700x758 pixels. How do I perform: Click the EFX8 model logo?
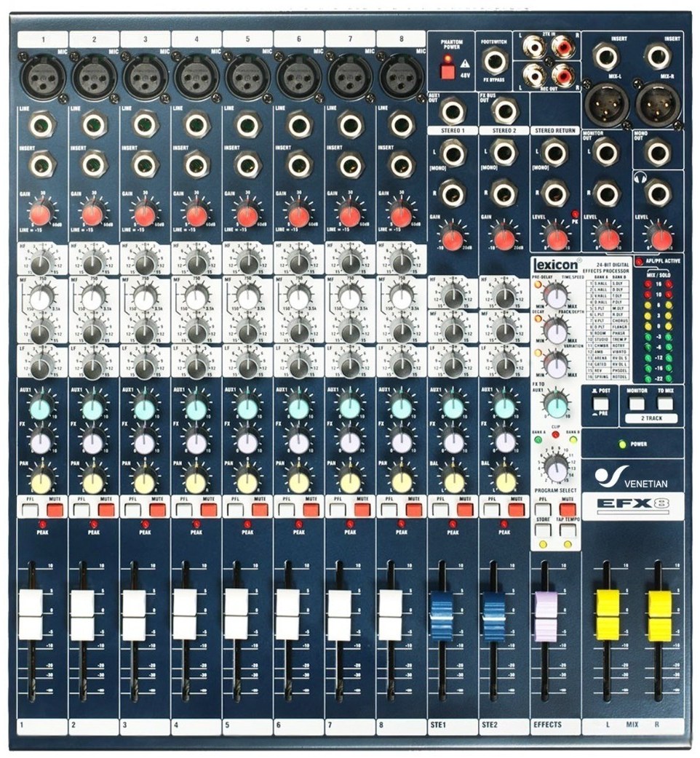pos(632,503)
